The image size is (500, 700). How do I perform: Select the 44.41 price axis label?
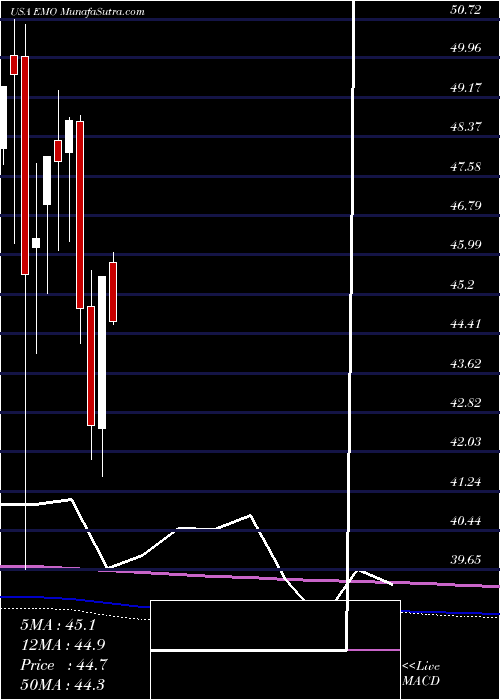466,324
